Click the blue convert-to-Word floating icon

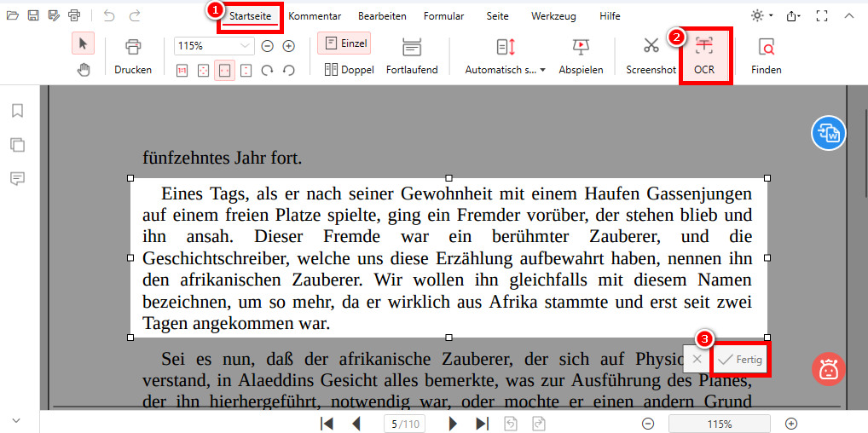pyautogui.click(x=827, y=133)
